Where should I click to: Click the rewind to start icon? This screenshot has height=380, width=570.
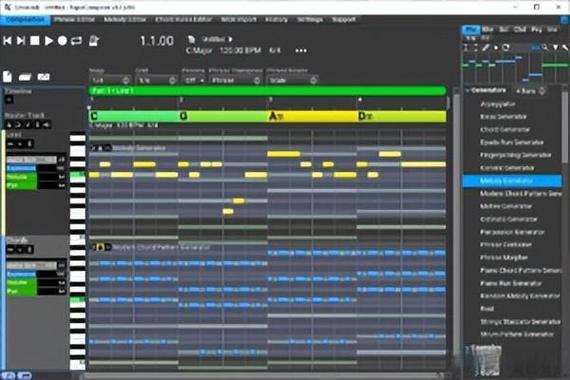coord(7,41)
